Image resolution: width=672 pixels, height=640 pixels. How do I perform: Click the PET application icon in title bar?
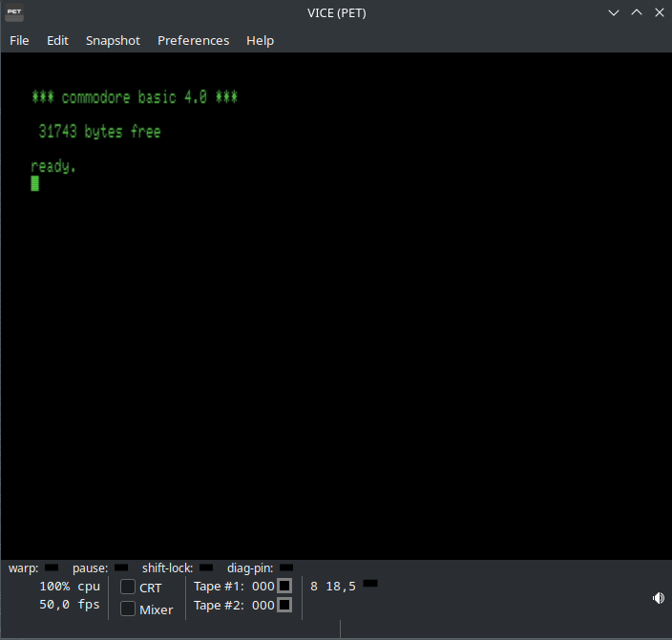point(14,13)
